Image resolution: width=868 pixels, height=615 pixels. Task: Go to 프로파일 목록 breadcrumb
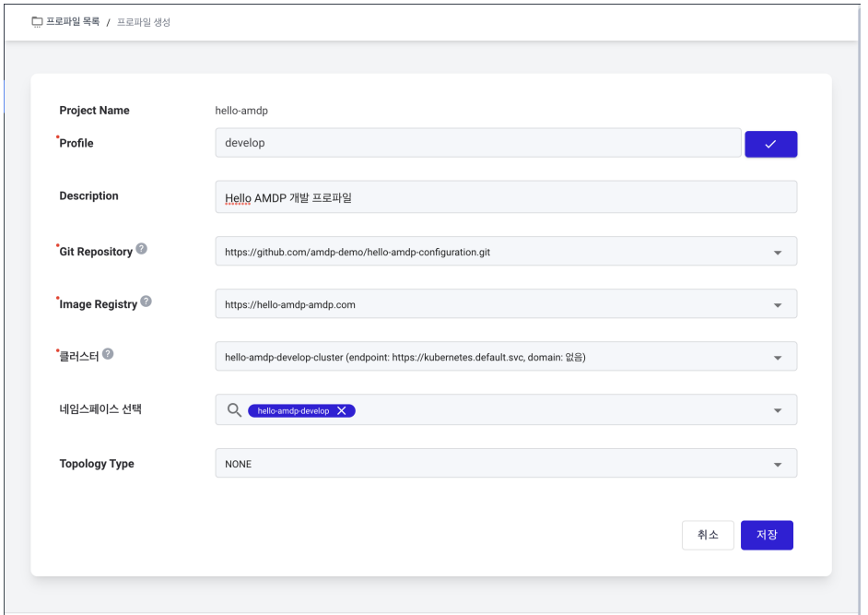[x=73, y=21]
